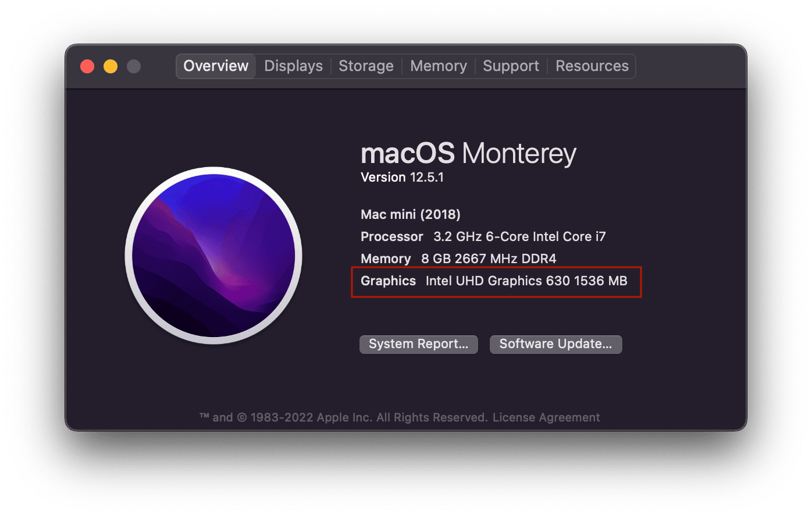Switch to the Resources tab

[x=592, y=66]
